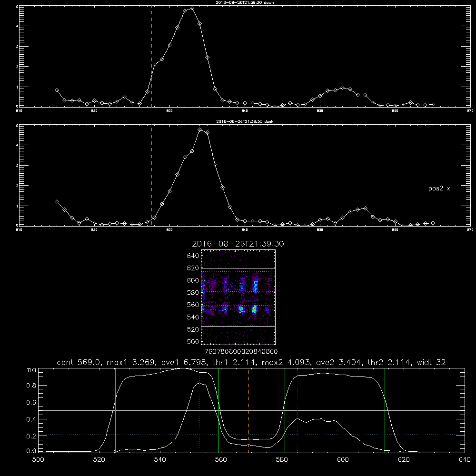This screenshot has height=476, width=476.
Task: Click the highest peak marker in the dusk plot
Action: 199,129
